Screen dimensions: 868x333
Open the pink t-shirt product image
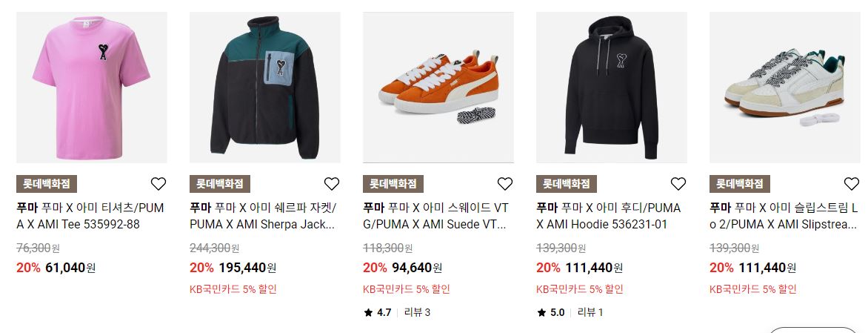[91, 88]
